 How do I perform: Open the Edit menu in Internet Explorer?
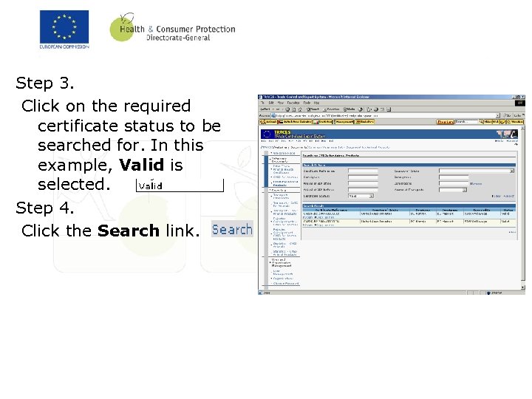(x=271, y=103)
